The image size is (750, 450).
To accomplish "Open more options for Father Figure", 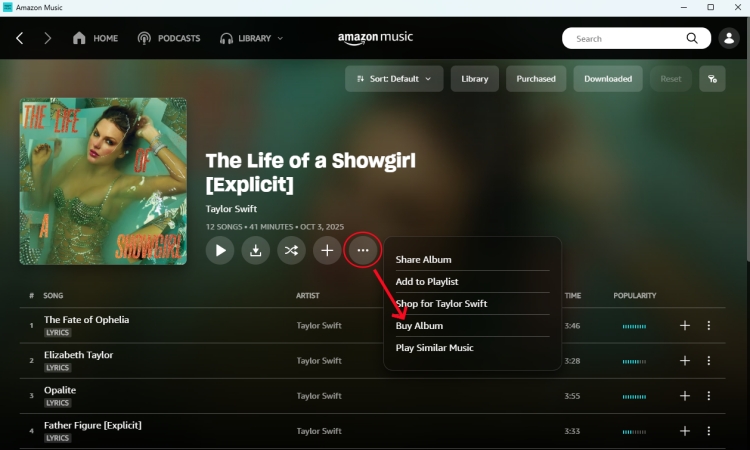I will [x=708, y=431].
